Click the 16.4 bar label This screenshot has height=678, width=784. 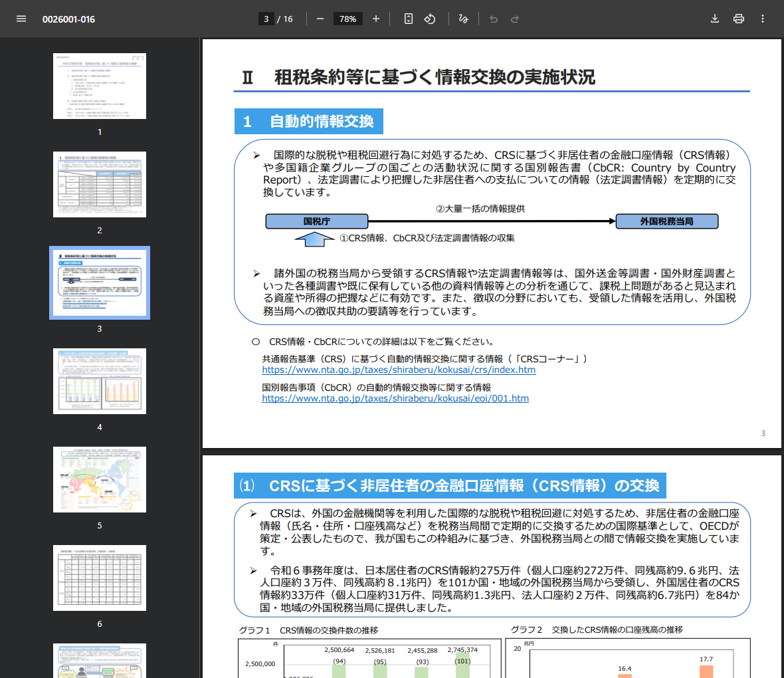pyautogui.click(x=625, y=669)
